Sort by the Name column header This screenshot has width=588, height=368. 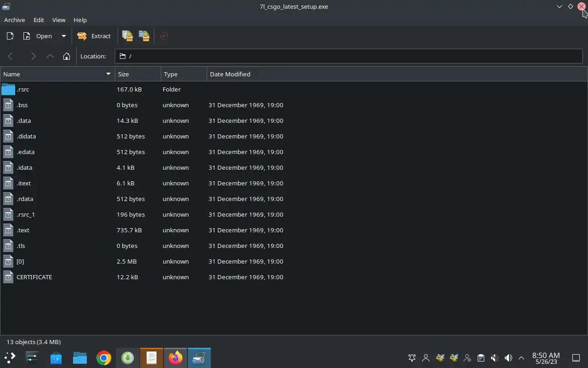coord(57,74)
